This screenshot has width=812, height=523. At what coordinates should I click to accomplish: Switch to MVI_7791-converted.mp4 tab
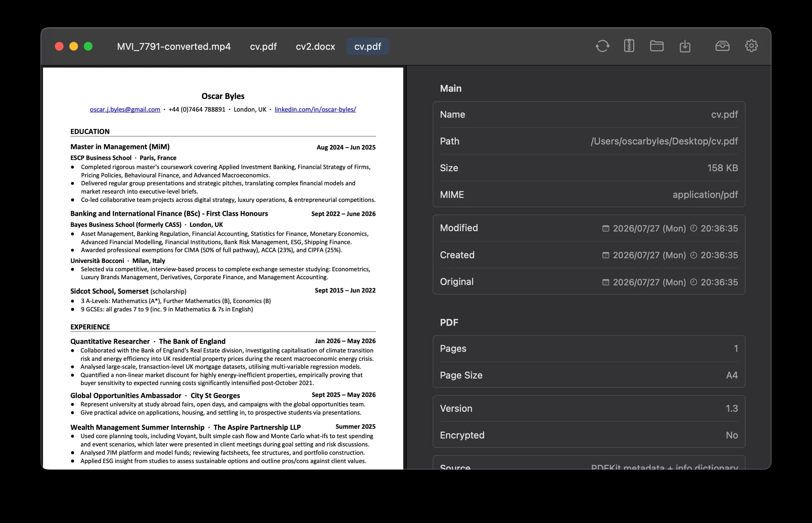pos(174,46)
